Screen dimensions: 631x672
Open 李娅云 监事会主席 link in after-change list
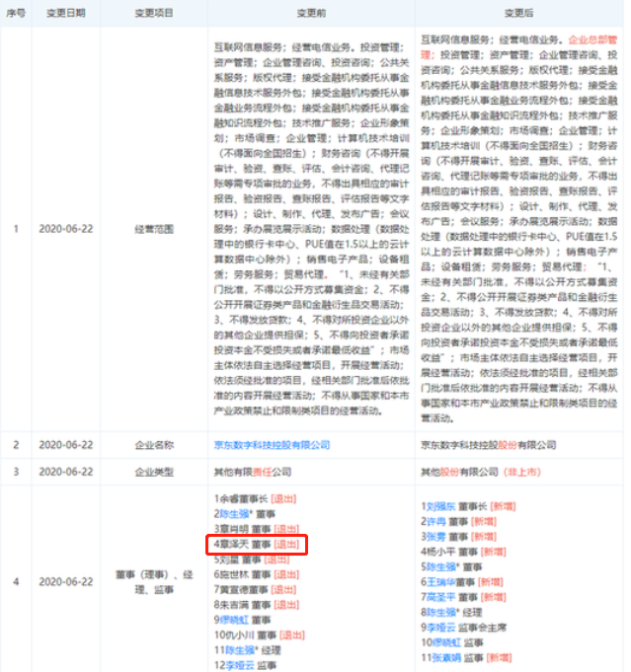[x=440, y=628]
